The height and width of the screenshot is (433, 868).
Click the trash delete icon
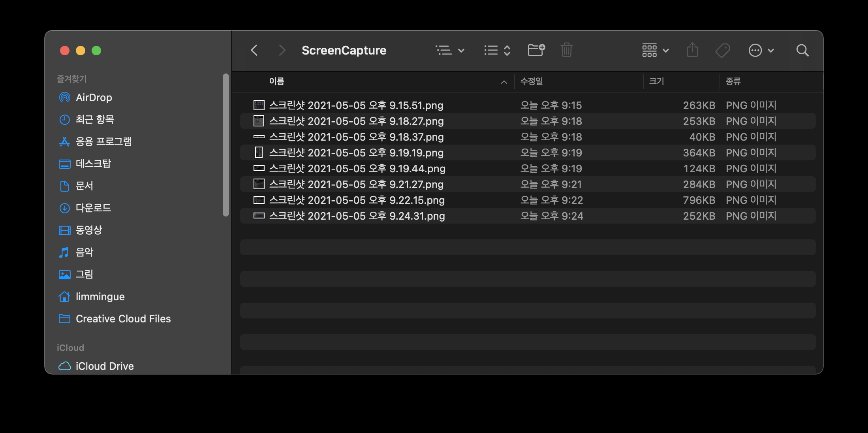coord(566,50)
